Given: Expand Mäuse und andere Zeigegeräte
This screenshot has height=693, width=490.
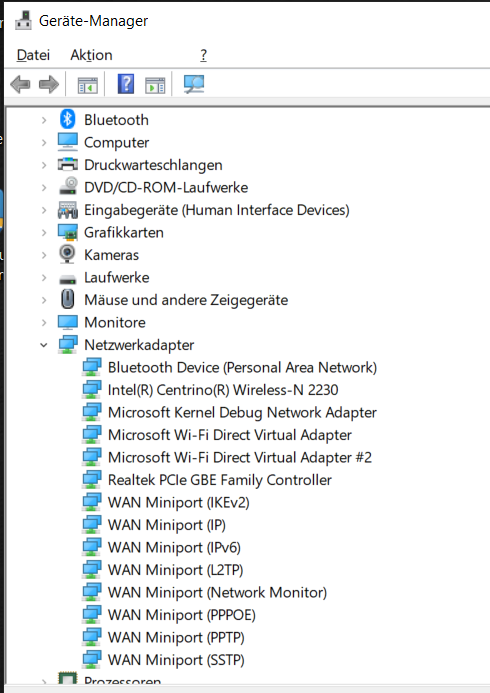Looking at the screenshot, I should (x=44, y=300).
